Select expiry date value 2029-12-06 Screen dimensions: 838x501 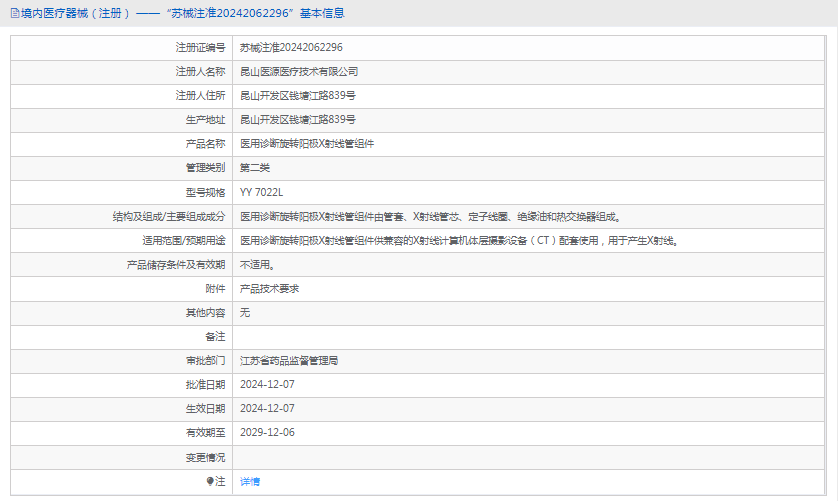267,433
